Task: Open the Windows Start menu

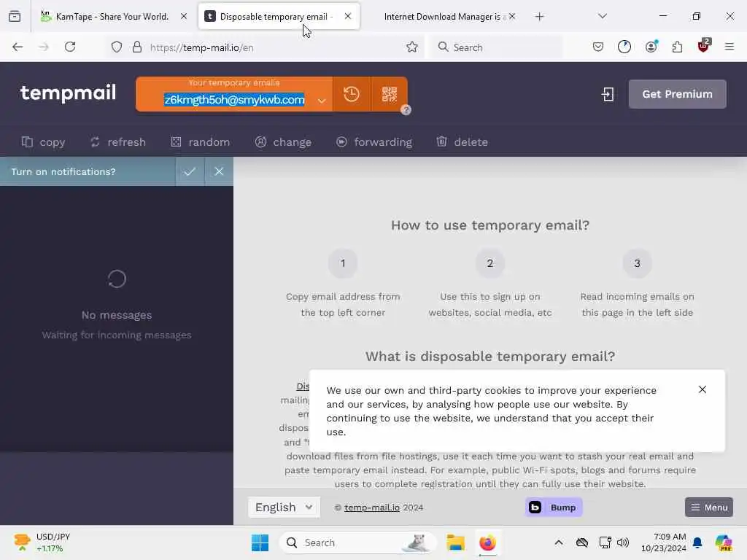Action: 260,542
